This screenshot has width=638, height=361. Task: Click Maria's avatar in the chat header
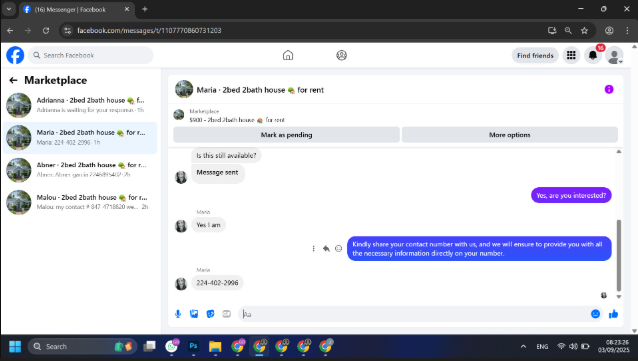[184, 90]
